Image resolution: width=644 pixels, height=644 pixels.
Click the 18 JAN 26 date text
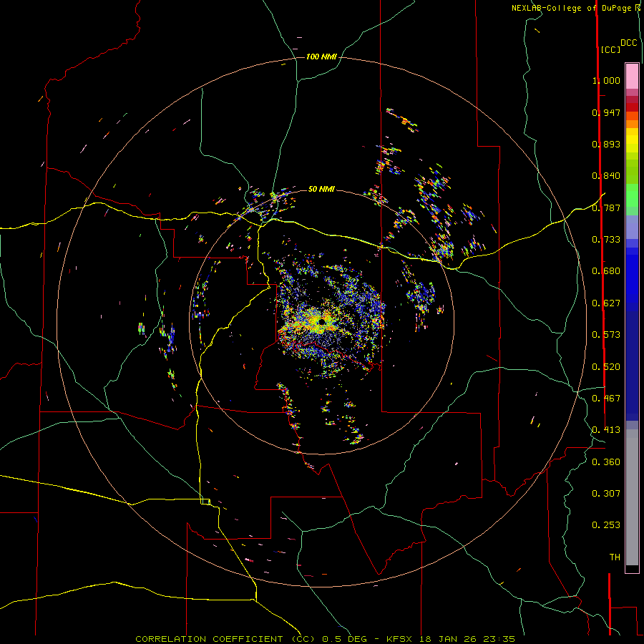tap(449, 639)
